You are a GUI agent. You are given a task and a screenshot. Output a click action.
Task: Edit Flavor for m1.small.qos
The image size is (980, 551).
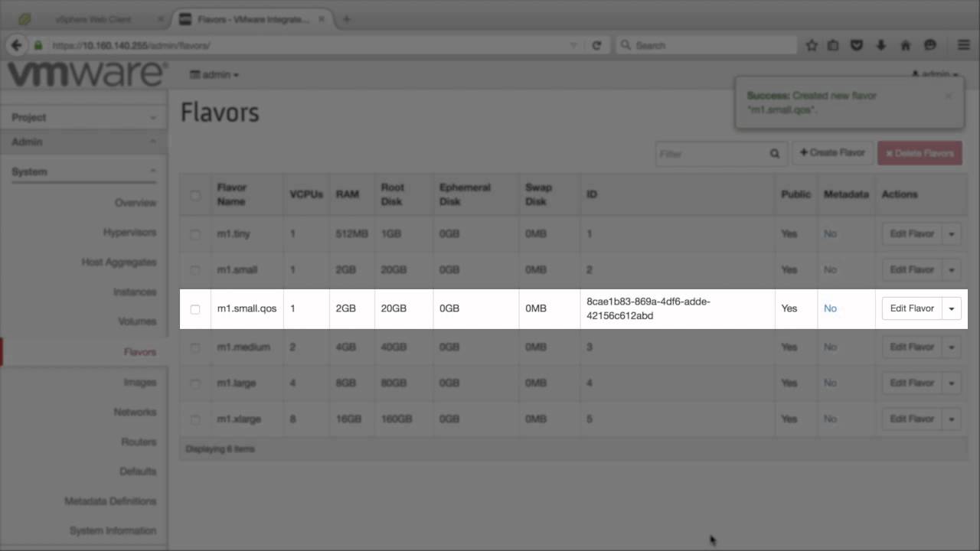[x=912, y=308]
